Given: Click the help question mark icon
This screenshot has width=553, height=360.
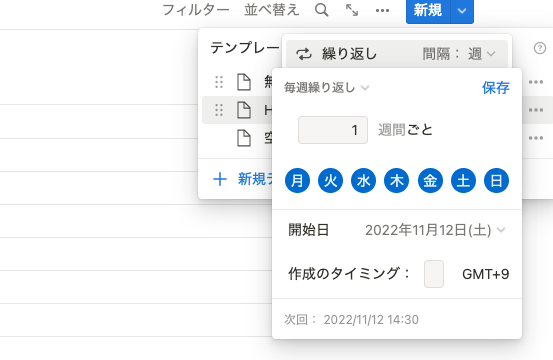Looking at the screenshot, I should tap(540, 48).
